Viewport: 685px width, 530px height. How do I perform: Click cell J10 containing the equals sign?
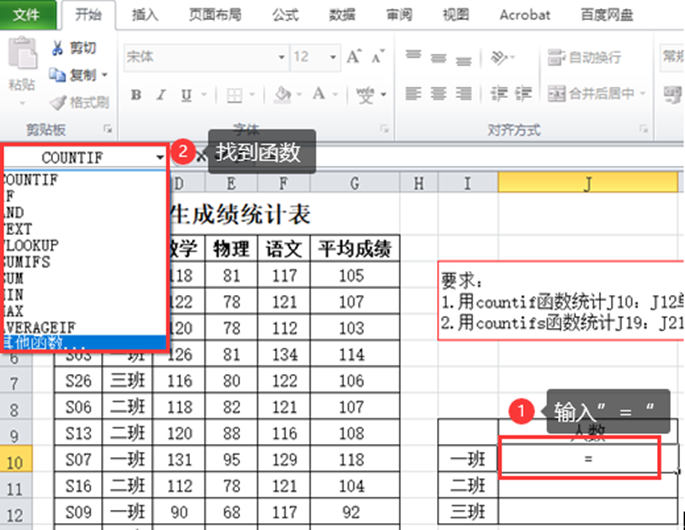point(588,459)
